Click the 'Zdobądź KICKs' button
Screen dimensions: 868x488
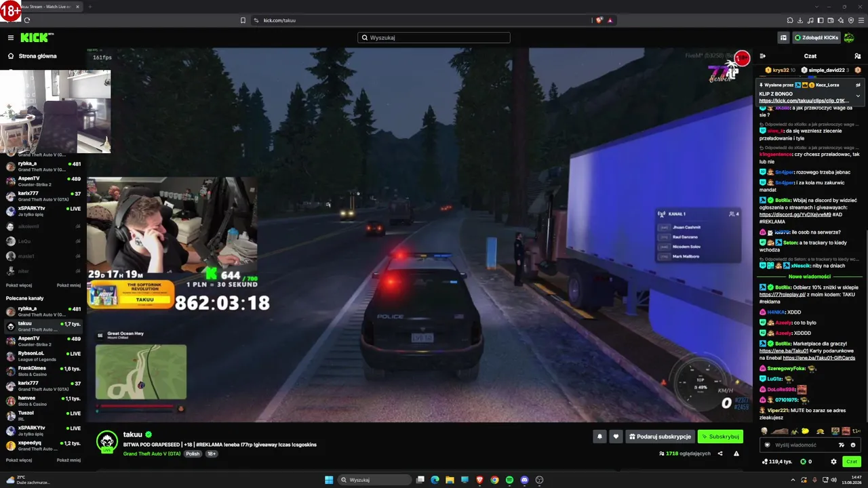[x=816, y=38]
